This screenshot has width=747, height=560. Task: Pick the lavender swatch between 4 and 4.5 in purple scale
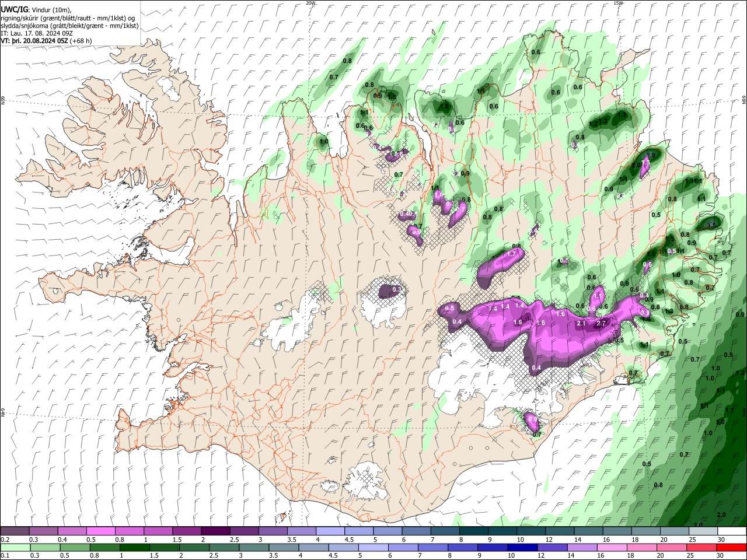click(329, 531)
